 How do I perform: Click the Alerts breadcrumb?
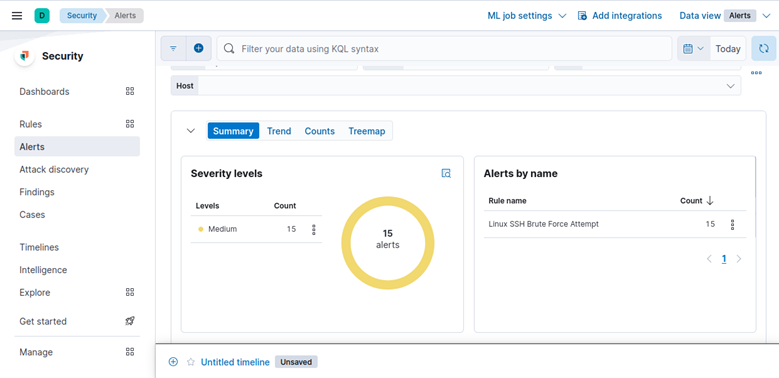tap(125, 15)
